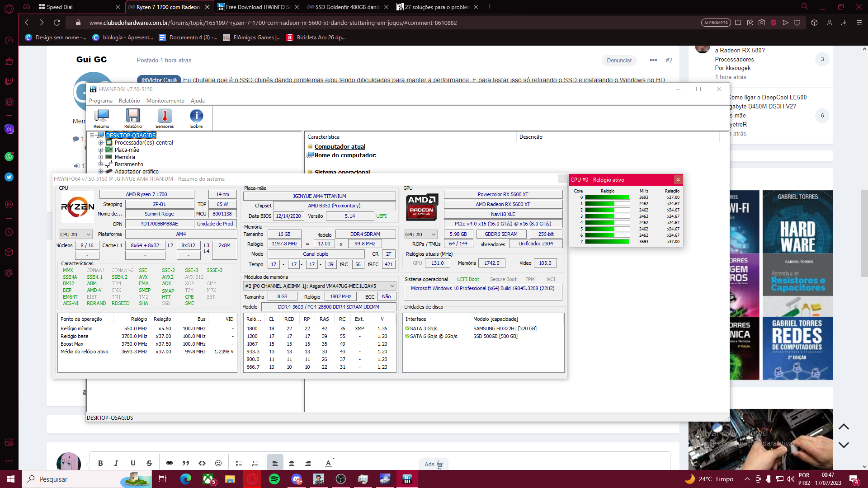The height and width of the screenshot is (488, 868).
Task: Click Core 0 clock bar in Relógio ativo
Action: (x=607, y=197)
